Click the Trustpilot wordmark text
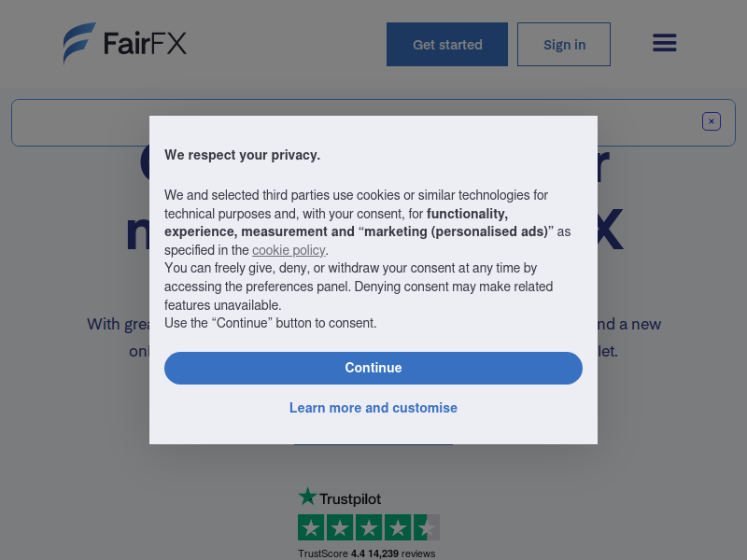Image resolution: width=747 pixels, height=560 pixels. point(350,499)
